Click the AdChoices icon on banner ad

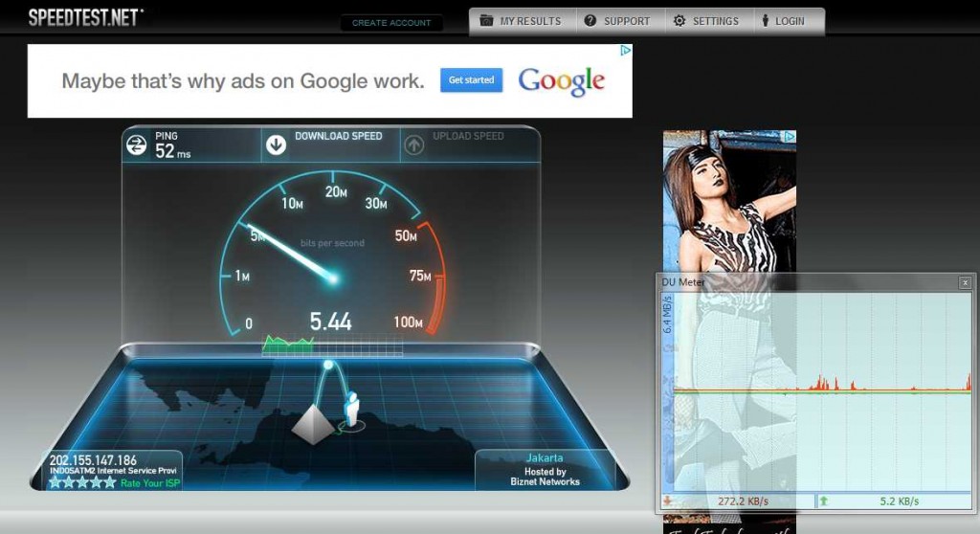(x=626, y=51)
